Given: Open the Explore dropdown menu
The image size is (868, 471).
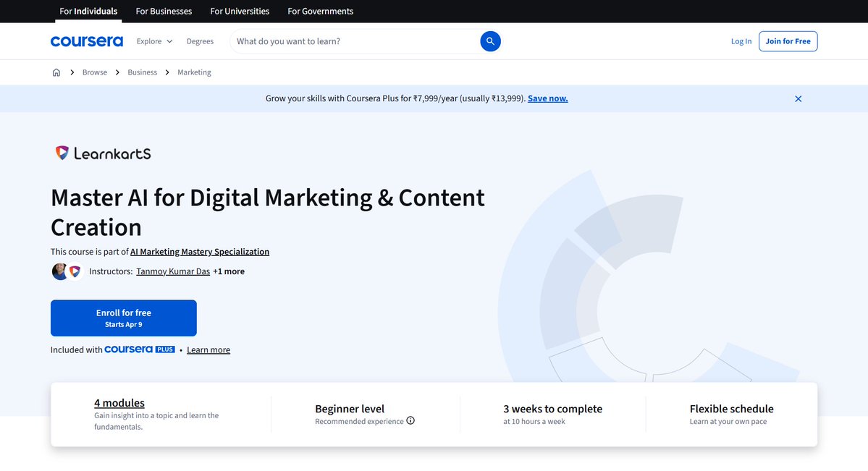Looking at the screenshot, I should (154, 41).
